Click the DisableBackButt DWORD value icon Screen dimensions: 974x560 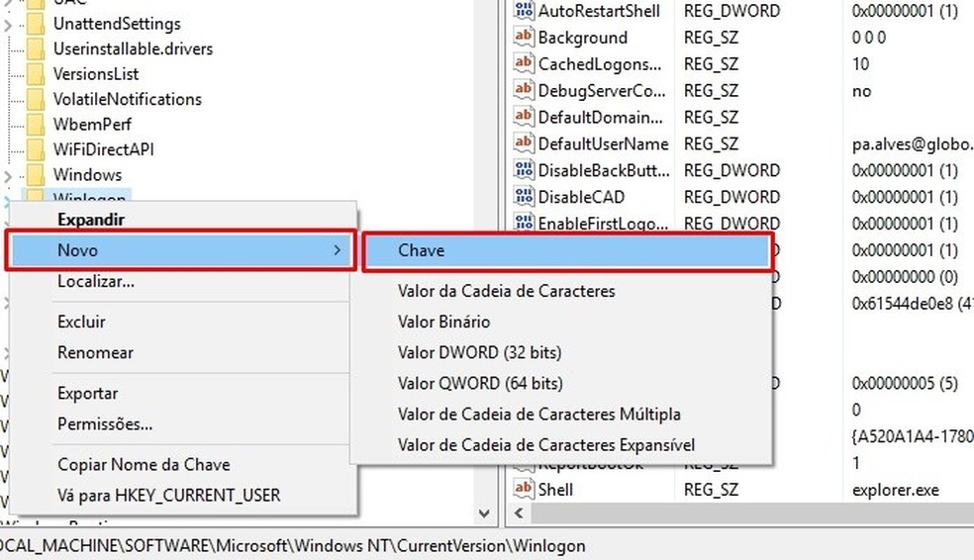coord(524,169)
